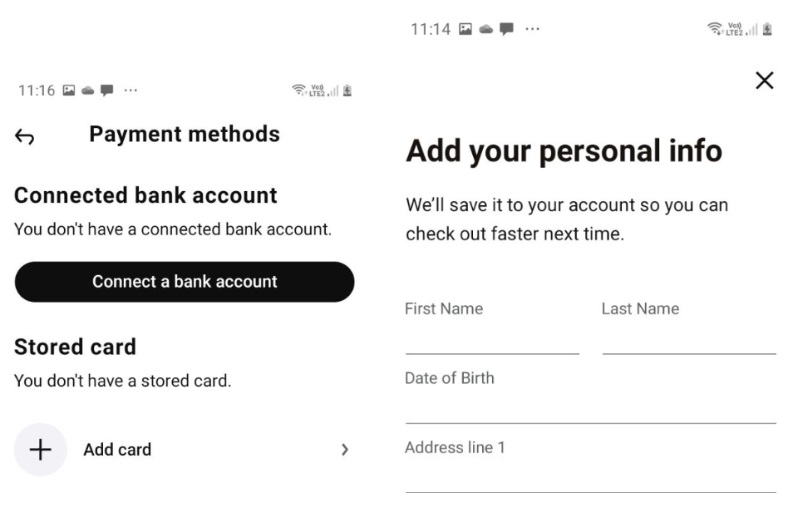Viewport: 792px width, 530px height.
Task: Select the Add card label text
Action: point(117,450)
